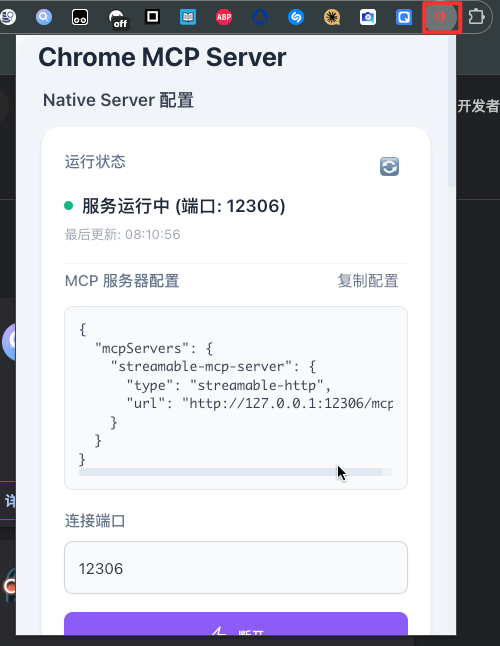
Task: Click the 服务运行中 (端口: 12306) status text
Action: [183, 206]
